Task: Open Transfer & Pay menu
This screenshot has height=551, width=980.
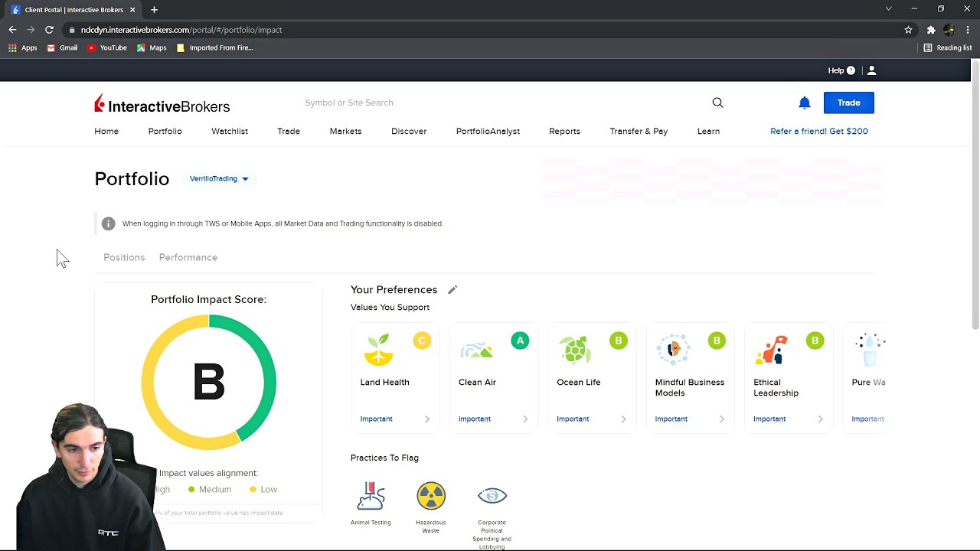Action: [x=639, y=131]
